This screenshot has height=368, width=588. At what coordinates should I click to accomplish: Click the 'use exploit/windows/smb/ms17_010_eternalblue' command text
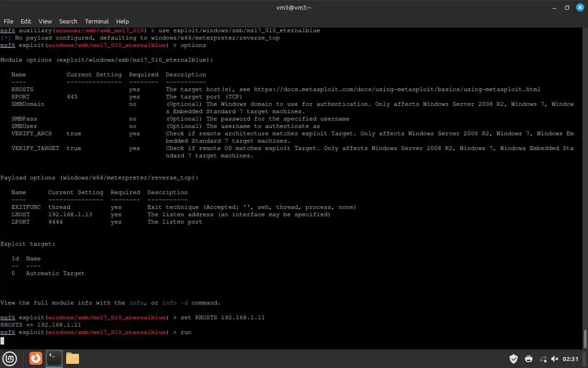[x=239, y=30]
